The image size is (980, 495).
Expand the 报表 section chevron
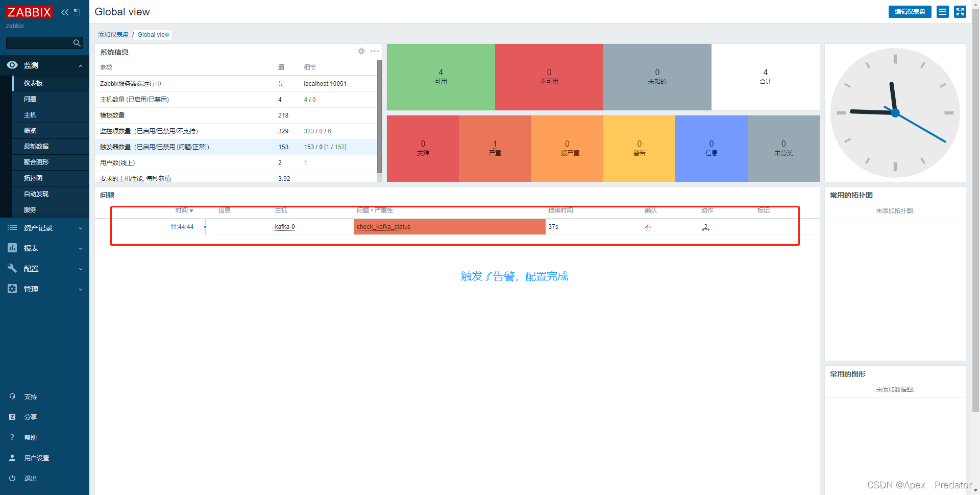[x=81, y=249]
